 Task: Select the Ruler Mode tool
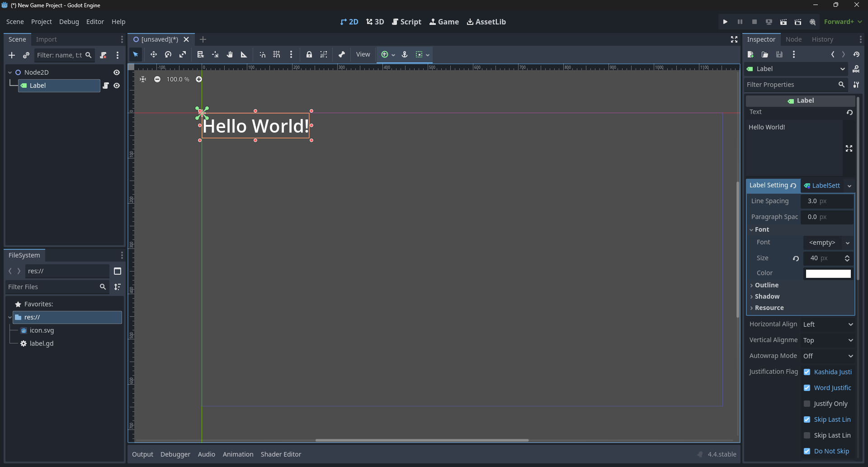click(x=244, y=54)
